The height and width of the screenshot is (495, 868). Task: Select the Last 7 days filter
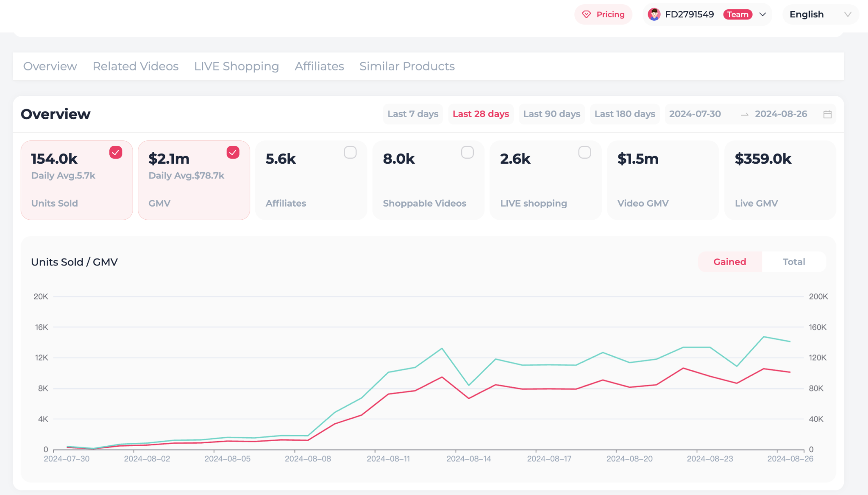pos(413,114)
